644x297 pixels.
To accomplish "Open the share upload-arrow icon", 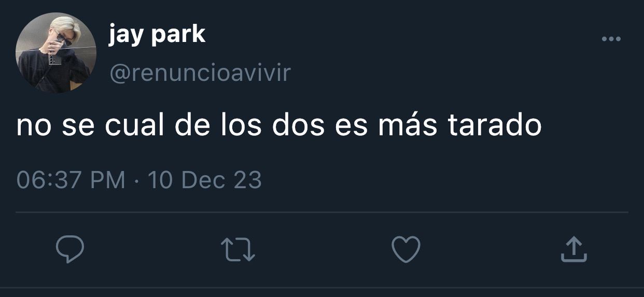I will [574, 249].
